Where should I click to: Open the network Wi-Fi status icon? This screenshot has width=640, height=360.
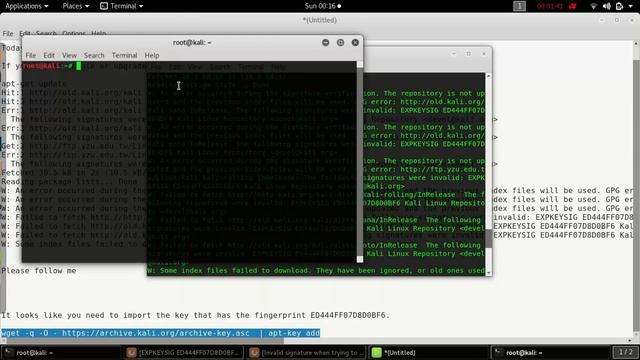click(x=594, y=6)
